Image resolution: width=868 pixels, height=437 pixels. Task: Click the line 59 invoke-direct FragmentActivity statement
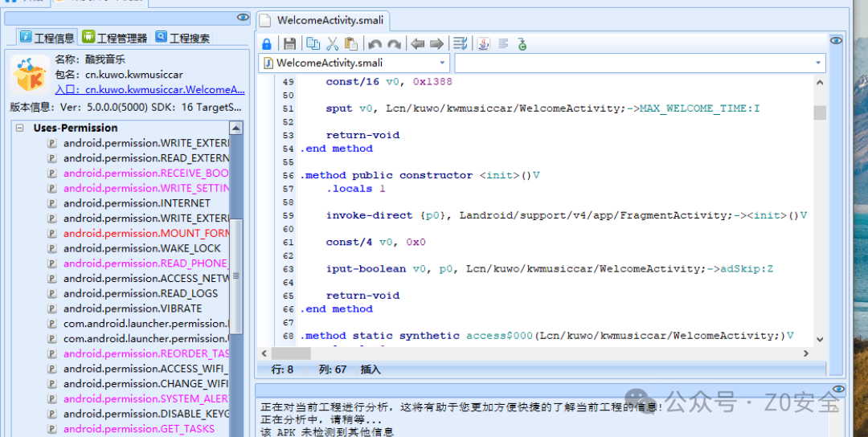point(567,215)
